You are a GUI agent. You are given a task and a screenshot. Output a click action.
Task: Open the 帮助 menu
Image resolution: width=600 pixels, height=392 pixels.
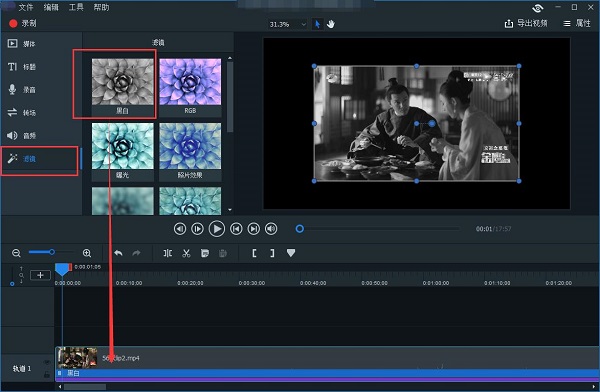click(x=101, y=7)
